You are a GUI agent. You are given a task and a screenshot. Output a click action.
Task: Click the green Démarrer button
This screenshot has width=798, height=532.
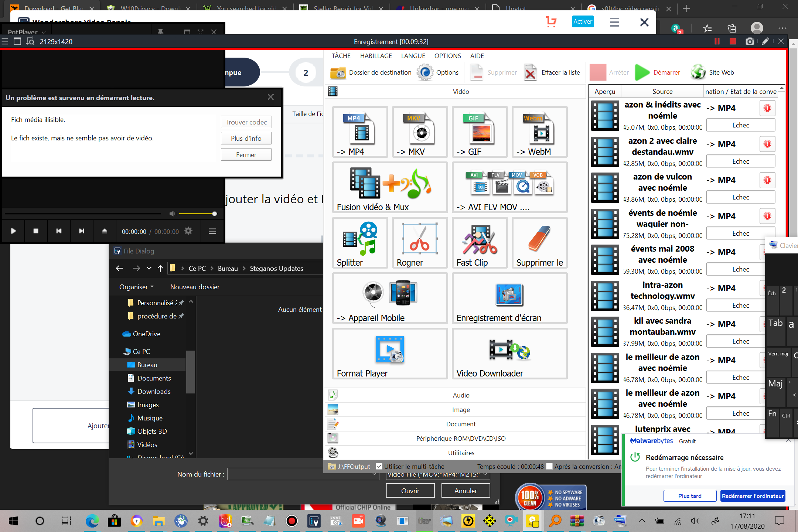click(x=658, y=72)
